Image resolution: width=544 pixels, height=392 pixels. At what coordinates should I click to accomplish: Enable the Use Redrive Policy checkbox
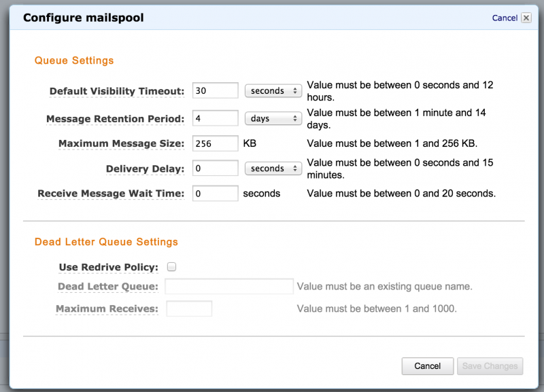pos(172,267)
